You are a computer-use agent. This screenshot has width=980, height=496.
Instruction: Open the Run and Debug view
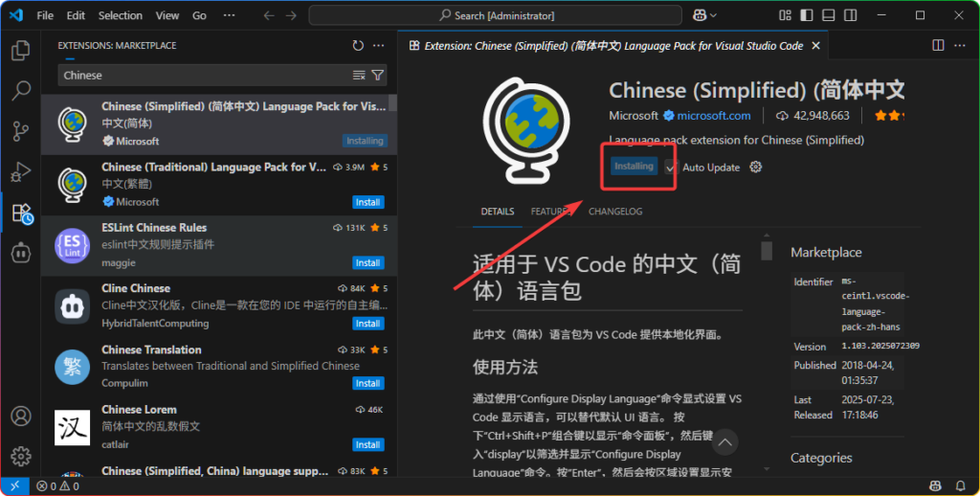[21, 172]
